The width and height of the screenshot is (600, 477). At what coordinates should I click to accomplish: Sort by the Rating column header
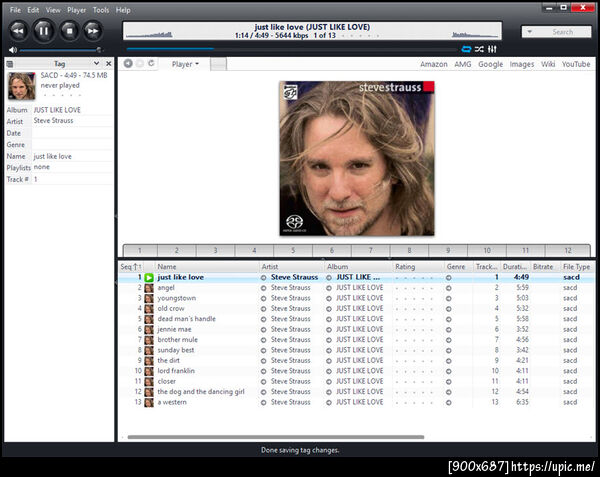418,267
